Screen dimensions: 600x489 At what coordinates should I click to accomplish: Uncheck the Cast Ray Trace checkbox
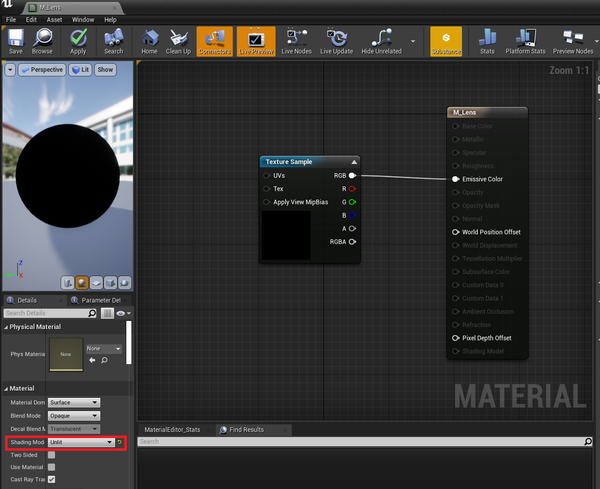(52, 479)
